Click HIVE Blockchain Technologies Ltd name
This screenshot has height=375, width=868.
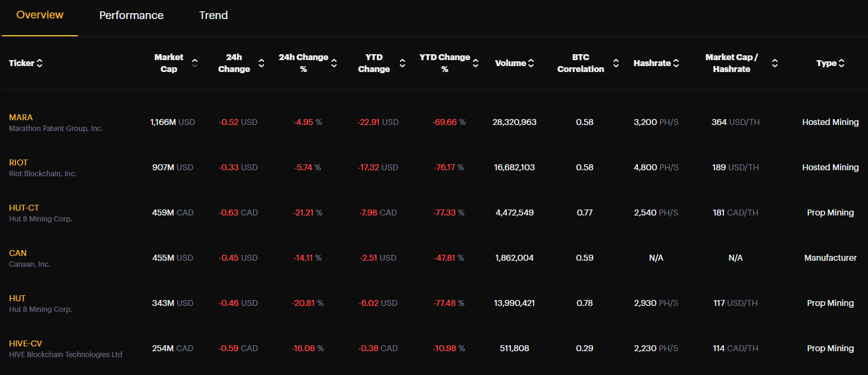[65, 355]
